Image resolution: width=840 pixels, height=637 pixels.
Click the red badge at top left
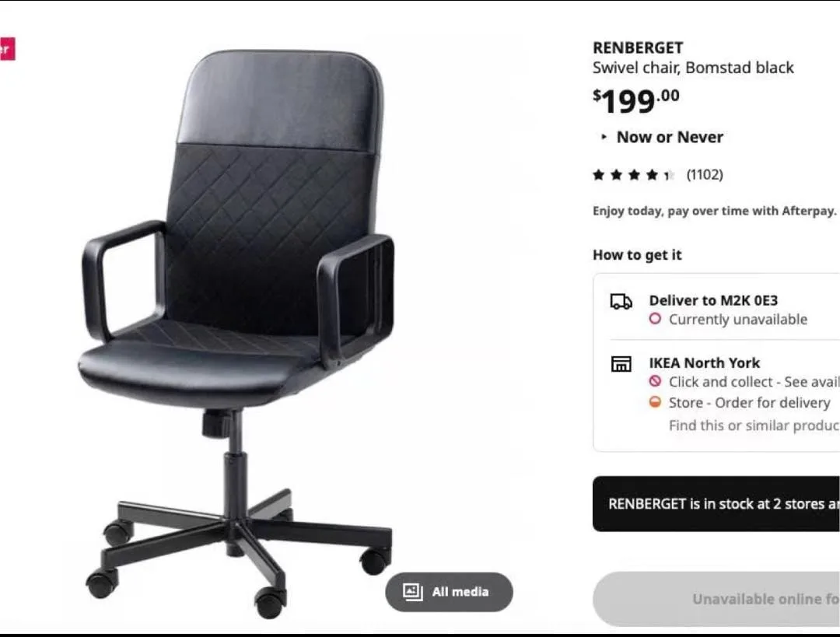[x=7, y=49]
